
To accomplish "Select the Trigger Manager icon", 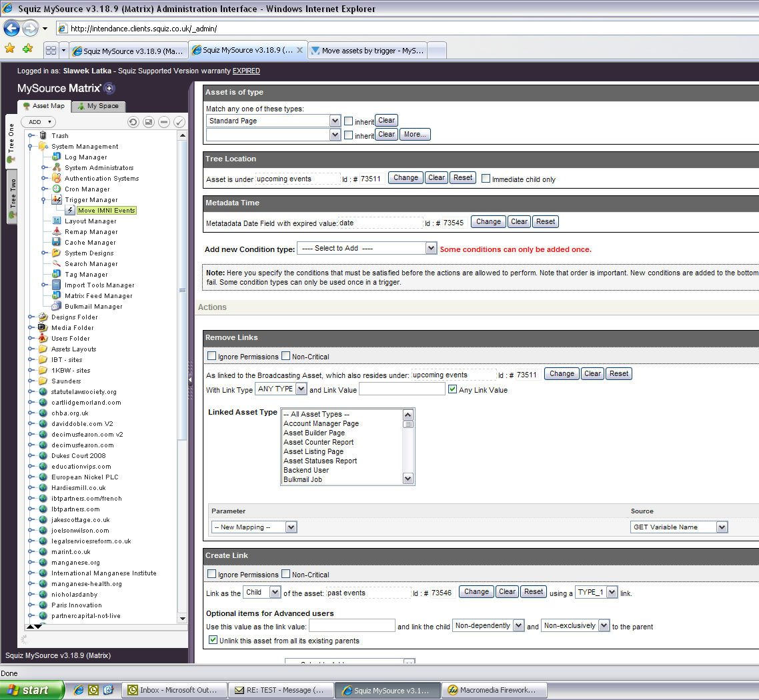I will 57,199.
